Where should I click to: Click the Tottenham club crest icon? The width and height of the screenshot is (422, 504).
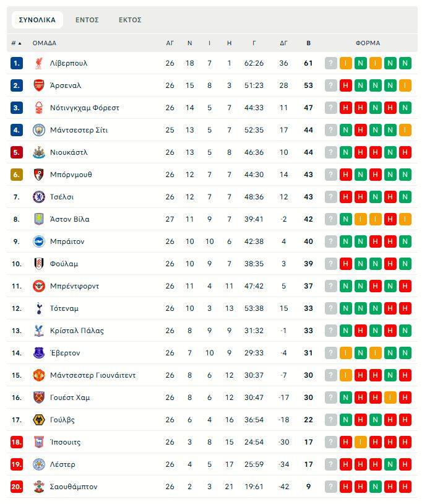pyautogui.click(x=38, y=308)
